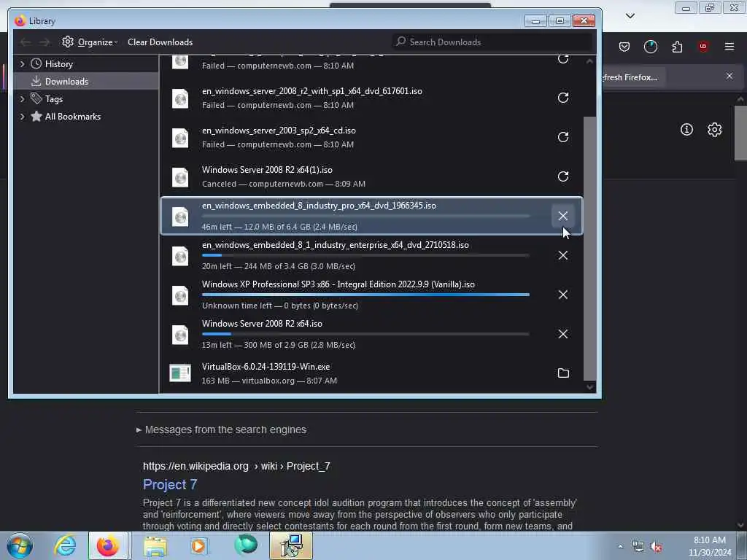Retry the en_windows_server_2008_r2_with_sp1 download
The height and width of the screenshot is (560, 747).
(562, 98)
